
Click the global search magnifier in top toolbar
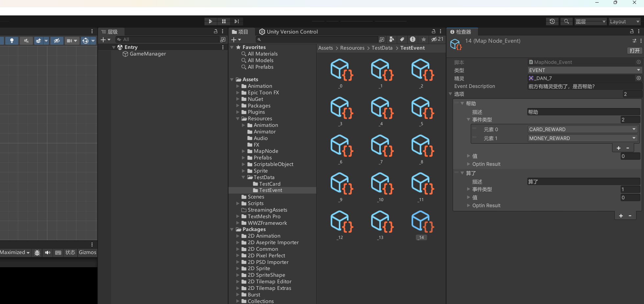click(566, 21)
